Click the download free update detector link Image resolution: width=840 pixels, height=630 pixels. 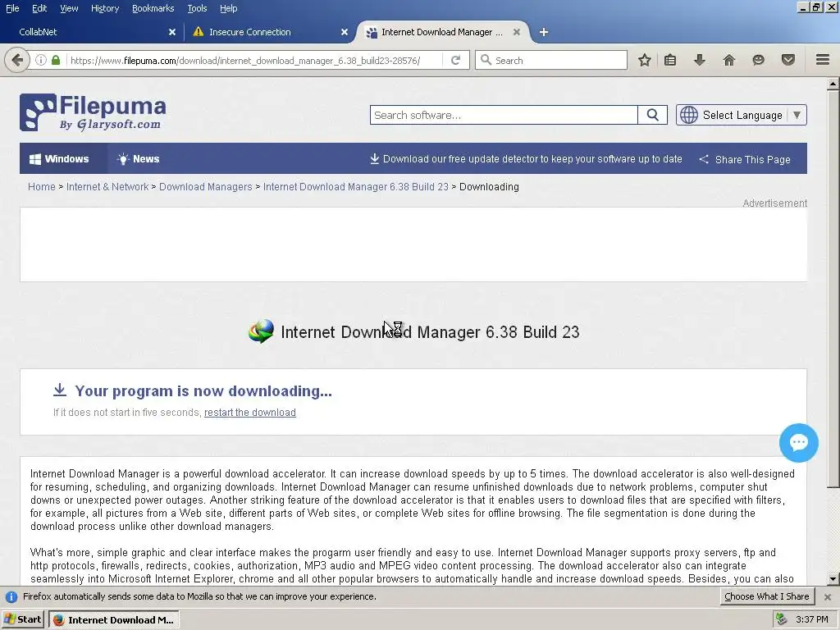tap(526, 158)
